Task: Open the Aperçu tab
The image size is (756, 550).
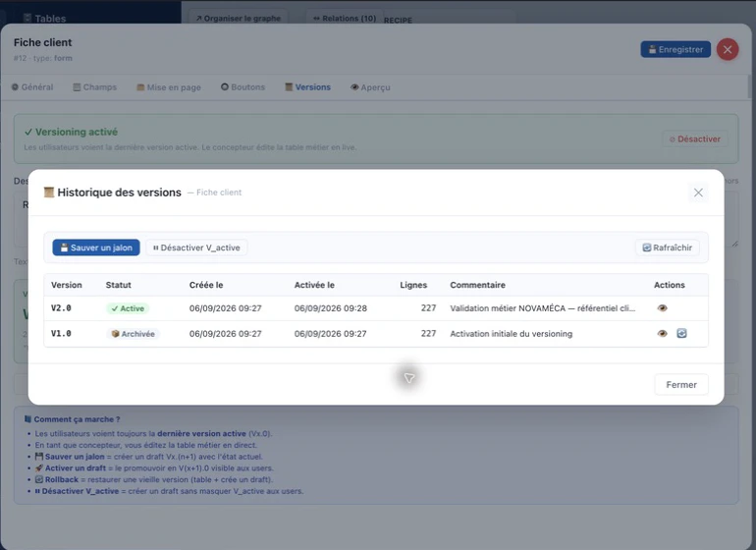Action: click(x=370, y=87)
